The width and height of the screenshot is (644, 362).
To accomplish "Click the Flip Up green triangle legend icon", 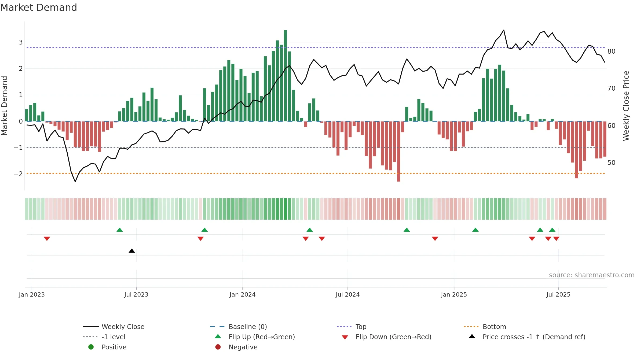I will click(218, 336).
